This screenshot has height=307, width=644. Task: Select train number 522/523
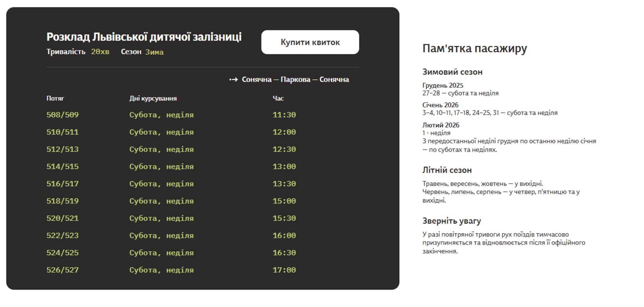(62, 236)
